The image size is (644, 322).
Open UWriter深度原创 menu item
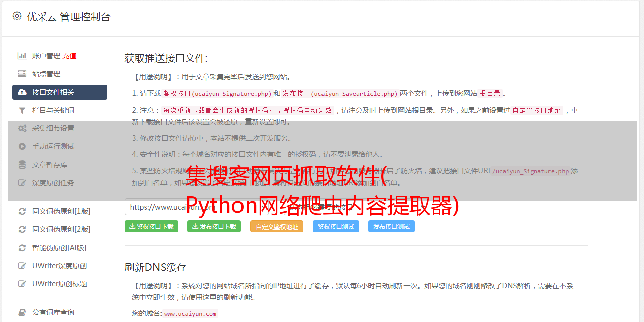(x=59, y=266)
